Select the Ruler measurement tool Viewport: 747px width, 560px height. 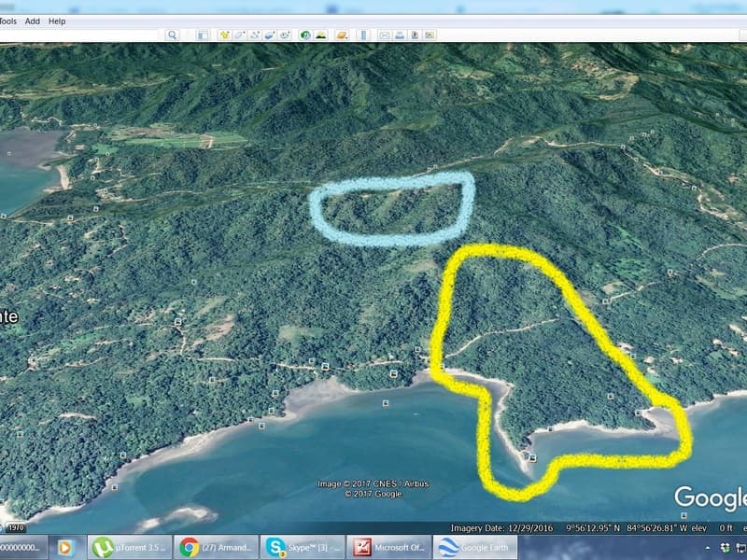point(363,35)
